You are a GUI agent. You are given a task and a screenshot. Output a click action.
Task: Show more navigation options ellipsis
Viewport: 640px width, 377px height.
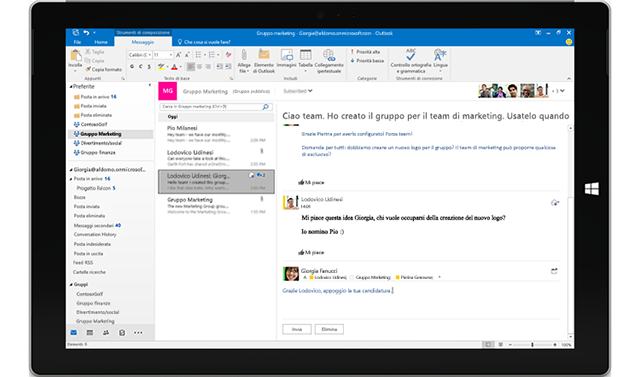tap(138, 333)
